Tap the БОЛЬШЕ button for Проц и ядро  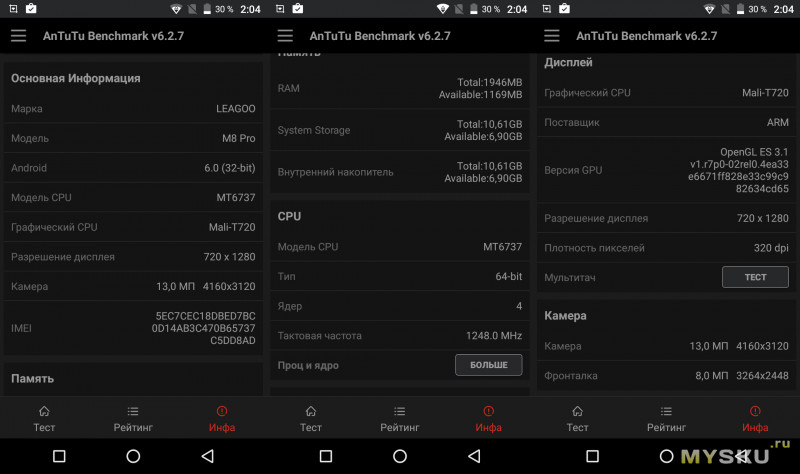pos(489,365)
